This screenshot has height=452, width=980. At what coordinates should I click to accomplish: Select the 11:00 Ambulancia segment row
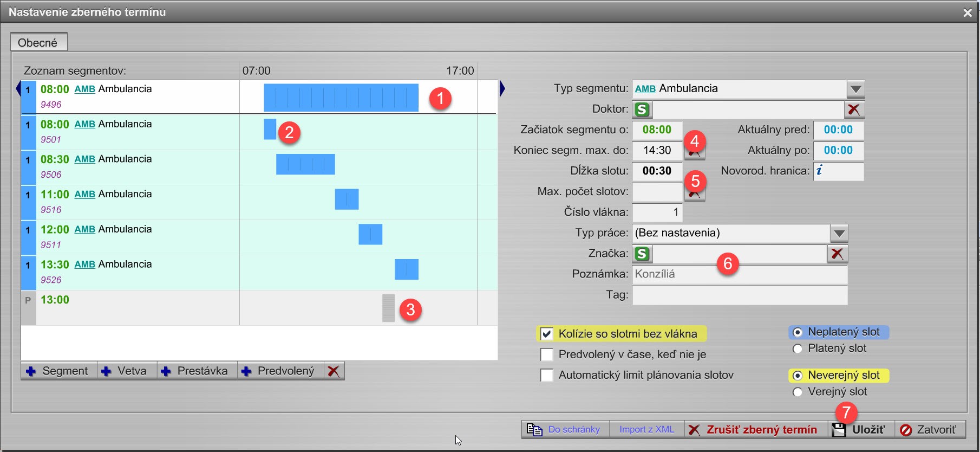coord(130,202)
